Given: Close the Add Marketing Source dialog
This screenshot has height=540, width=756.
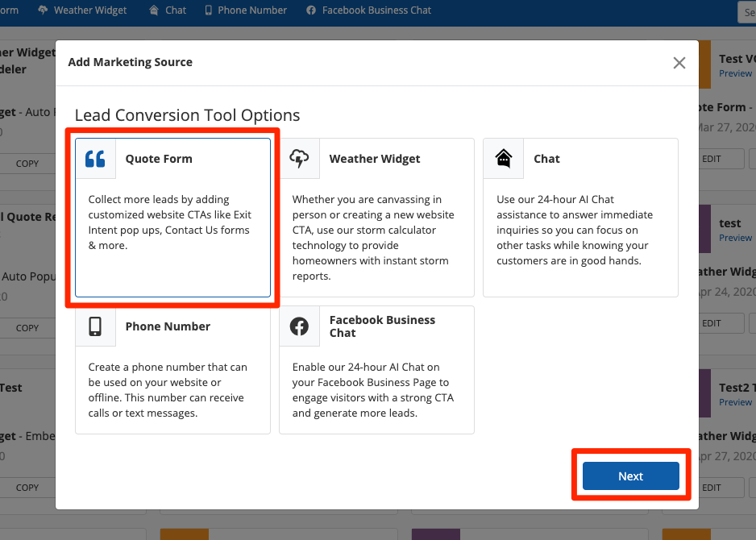Looking at the screenshot, I should 679,63.
